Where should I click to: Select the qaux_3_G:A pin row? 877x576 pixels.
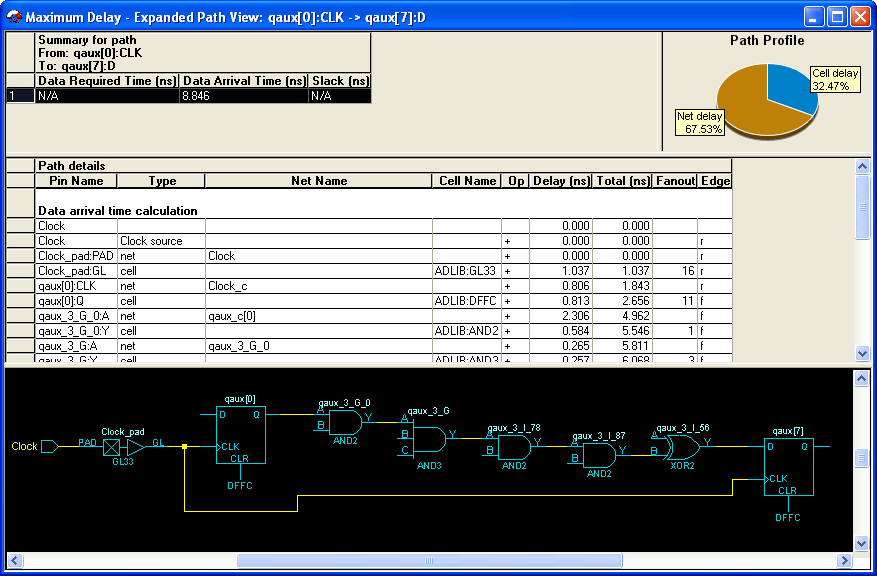(x=384, y=346)
